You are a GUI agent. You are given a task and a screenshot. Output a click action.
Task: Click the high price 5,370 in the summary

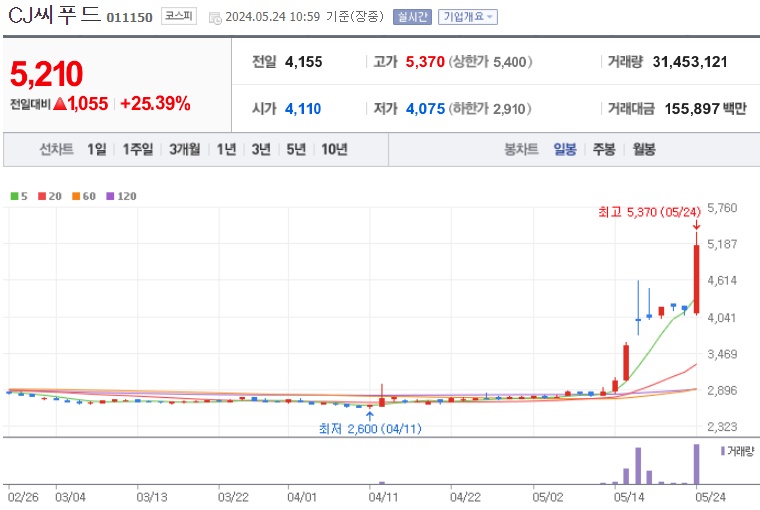click(x=425, y=62)
